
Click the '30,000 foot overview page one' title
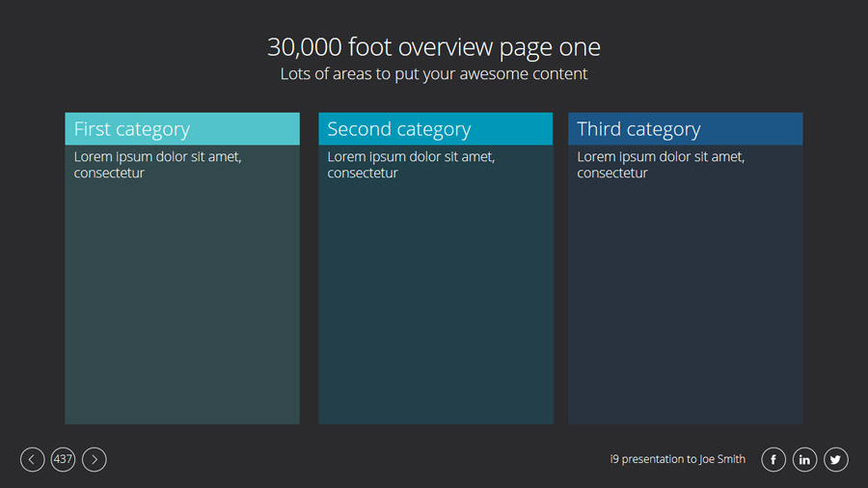click(434, 47)
